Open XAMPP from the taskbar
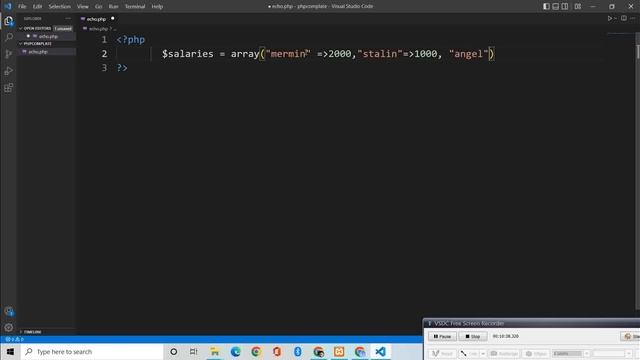 click(x=339, y=351)
